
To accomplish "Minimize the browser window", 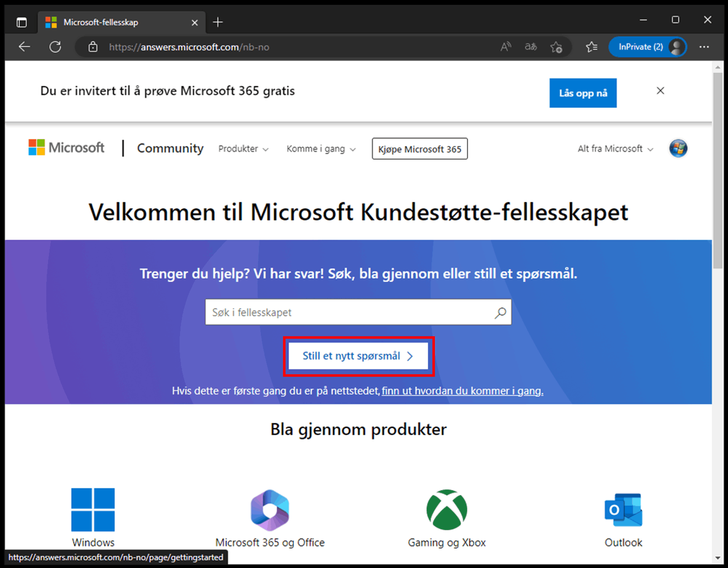I will (643, 20).
